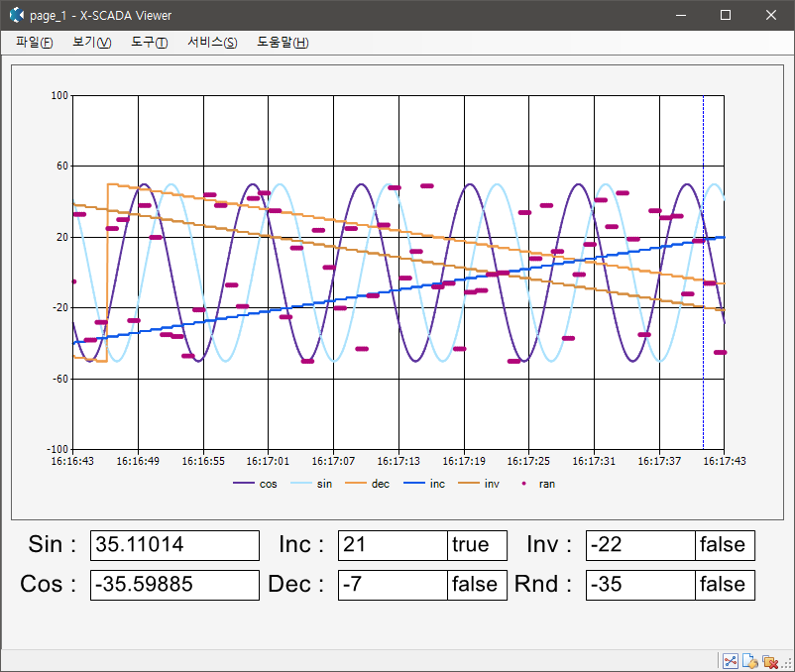Click the document with tag status bar icon
The image size is (795, 672).
[749, 661]
